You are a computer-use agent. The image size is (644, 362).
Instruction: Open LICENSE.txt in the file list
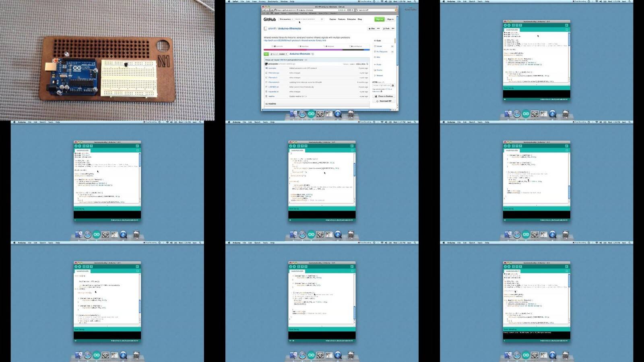click(273, 87)
